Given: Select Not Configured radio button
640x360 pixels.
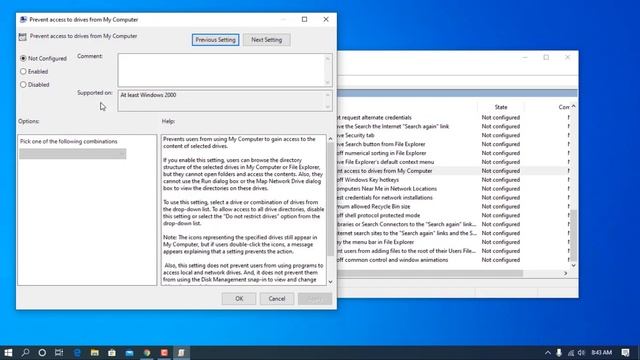Looking at the screenshot, I should coord(23,58).
